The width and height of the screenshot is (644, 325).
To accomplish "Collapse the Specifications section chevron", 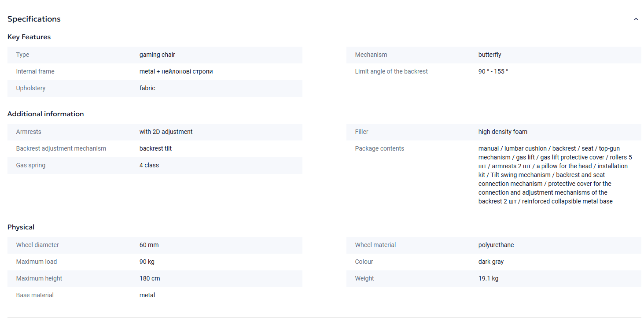I will pos(636,19).
